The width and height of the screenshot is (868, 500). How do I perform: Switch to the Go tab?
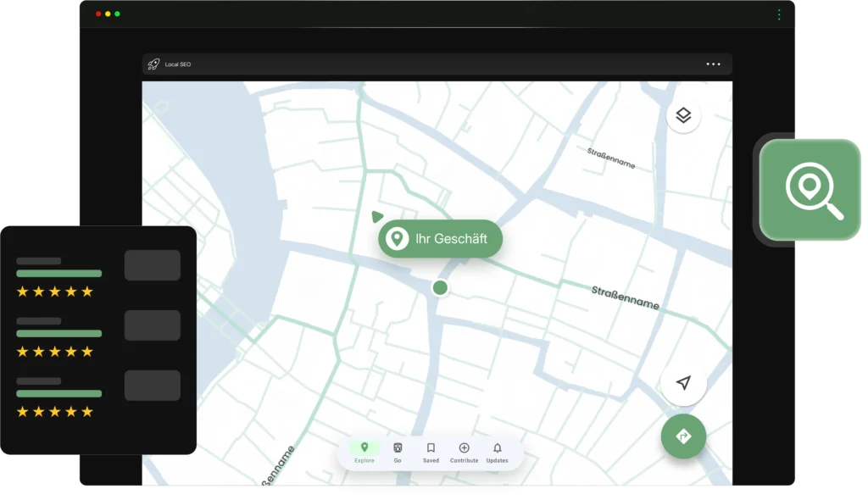tap(398, 453)
